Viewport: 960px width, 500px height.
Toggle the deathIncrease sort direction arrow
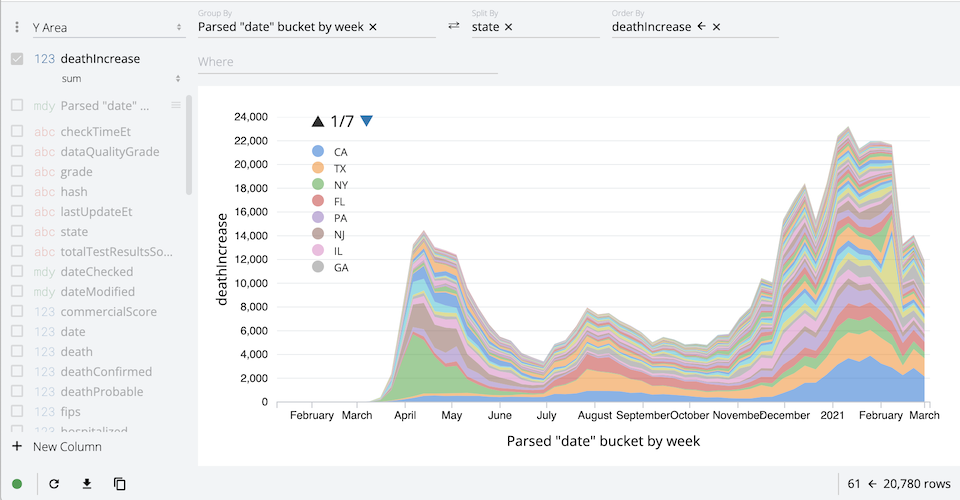click(702, 26)
